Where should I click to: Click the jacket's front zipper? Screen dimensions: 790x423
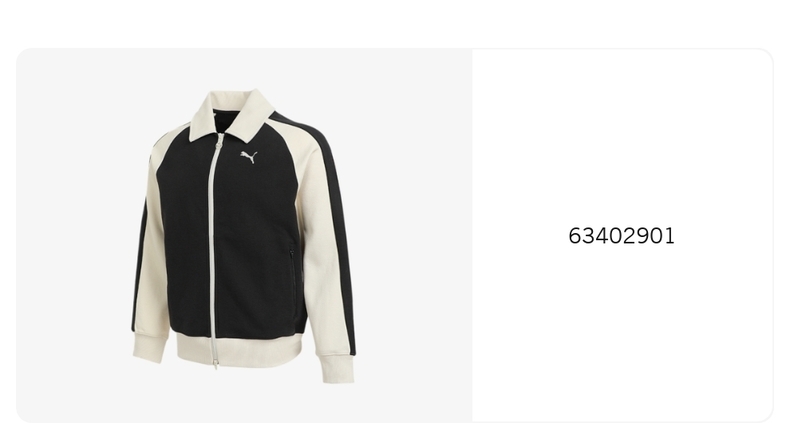(x=214, y=247)
